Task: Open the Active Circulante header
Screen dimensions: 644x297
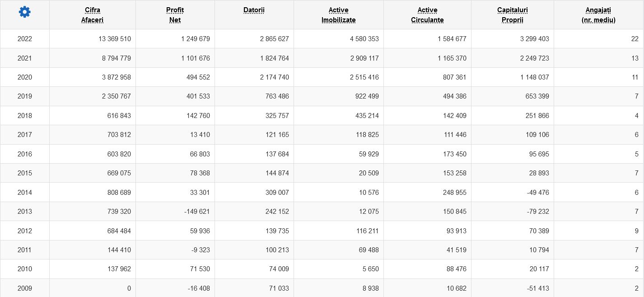Action: tap(427, 15)
